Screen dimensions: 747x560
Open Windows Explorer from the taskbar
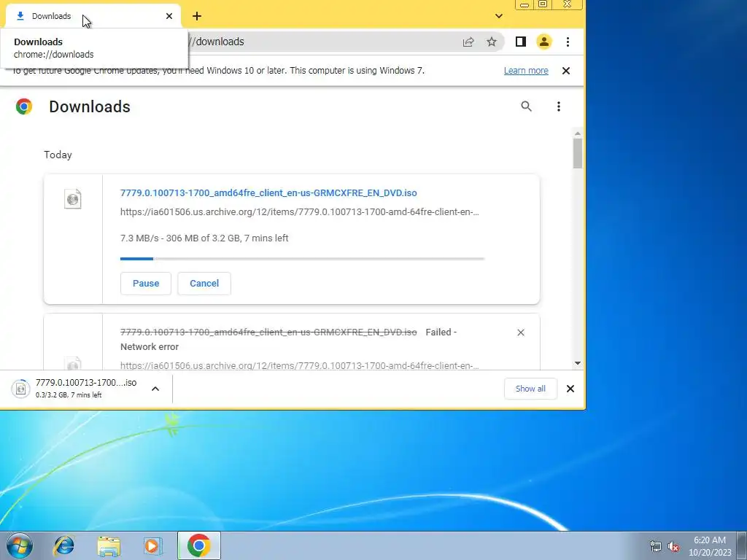(x=109, y=545)
